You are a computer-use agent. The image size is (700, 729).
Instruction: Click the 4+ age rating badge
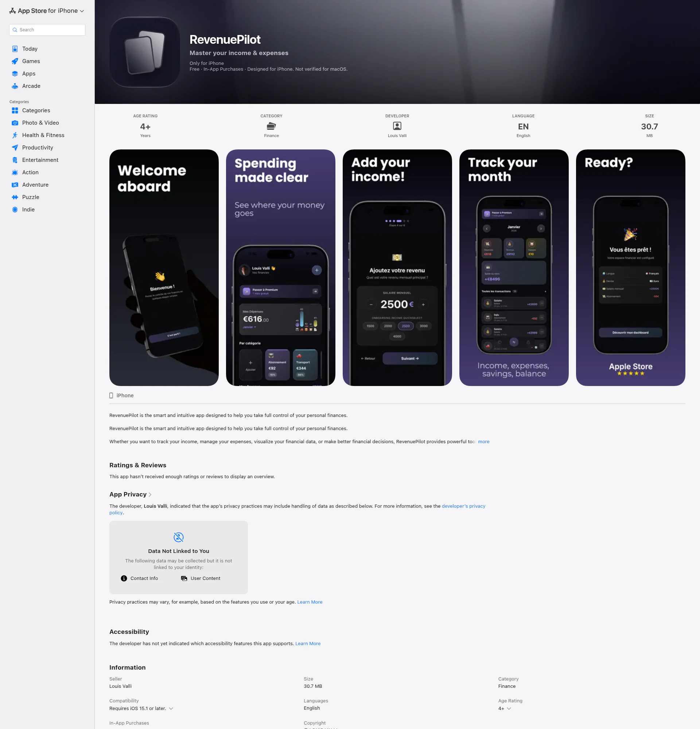point(145,126)
